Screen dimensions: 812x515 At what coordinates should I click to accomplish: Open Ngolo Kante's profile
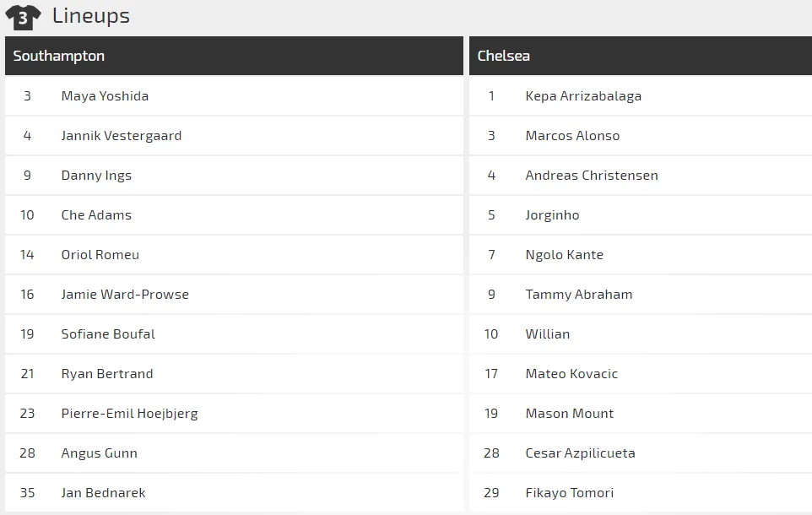pyautogui.click(x=564, y=255)
